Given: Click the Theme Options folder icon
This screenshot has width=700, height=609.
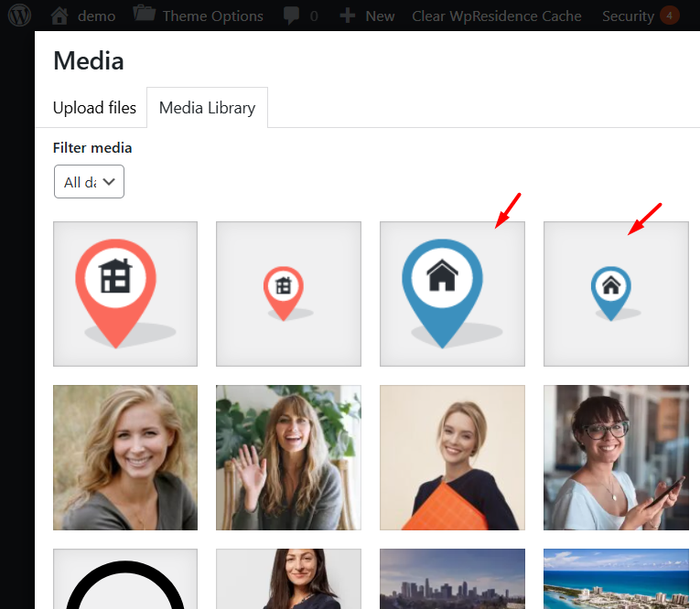Looking at the screenshot, I should click(144, 16).
